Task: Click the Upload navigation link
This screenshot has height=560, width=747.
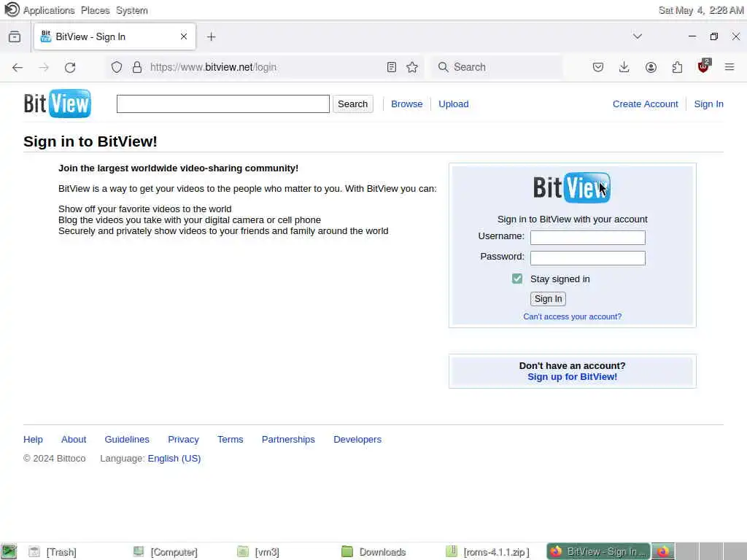Action: coord(454,104)
